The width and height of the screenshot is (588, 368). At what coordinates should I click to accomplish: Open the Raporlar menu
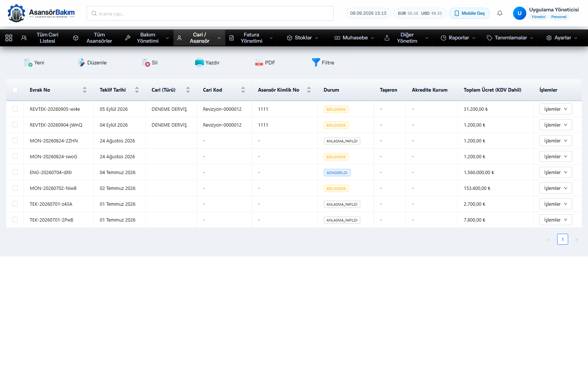pos(458,38)
